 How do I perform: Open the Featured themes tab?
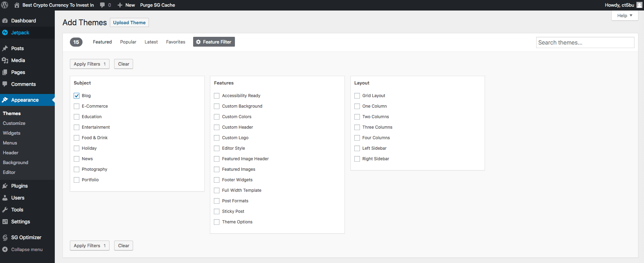coord(102,42)
